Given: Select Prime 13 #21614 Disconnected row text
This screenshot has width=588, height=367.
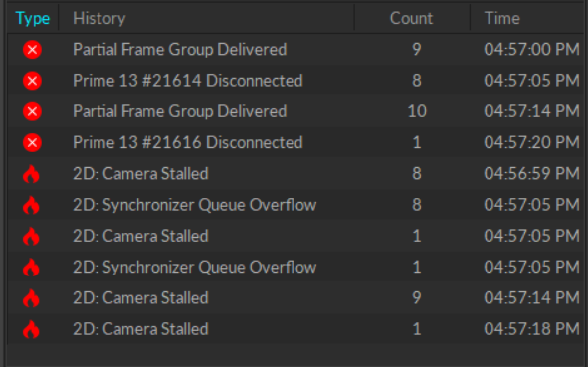Looking at the screenshot, I should tap(187, 81).
